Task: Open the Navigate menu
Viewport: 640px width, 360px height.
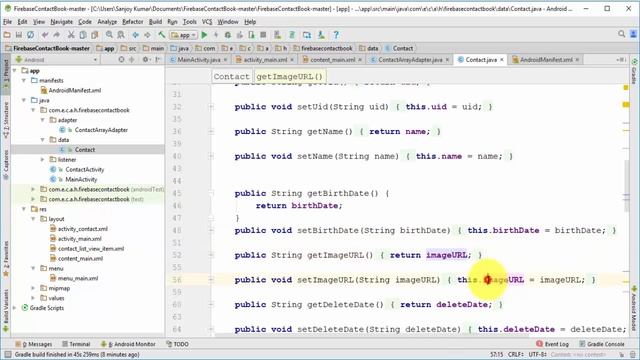Action: pos(61,22)
